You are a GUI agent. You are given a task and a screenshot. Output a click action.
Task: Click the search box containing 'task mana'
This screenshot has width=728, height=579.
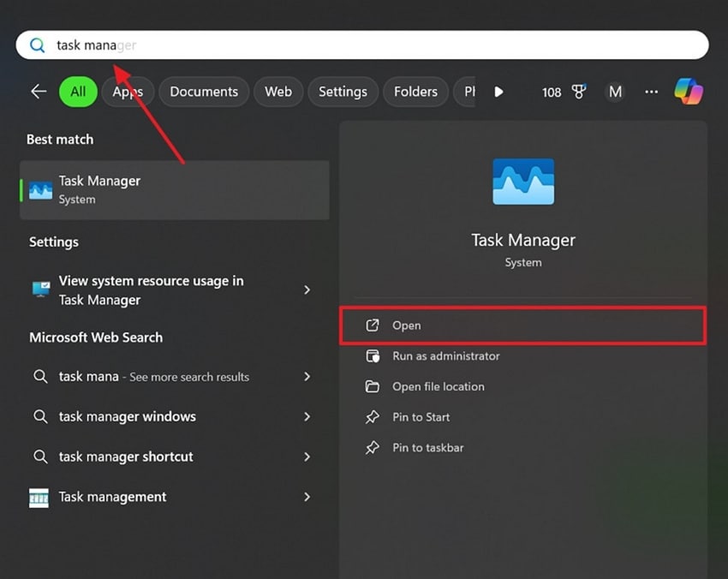coord(362,45)
